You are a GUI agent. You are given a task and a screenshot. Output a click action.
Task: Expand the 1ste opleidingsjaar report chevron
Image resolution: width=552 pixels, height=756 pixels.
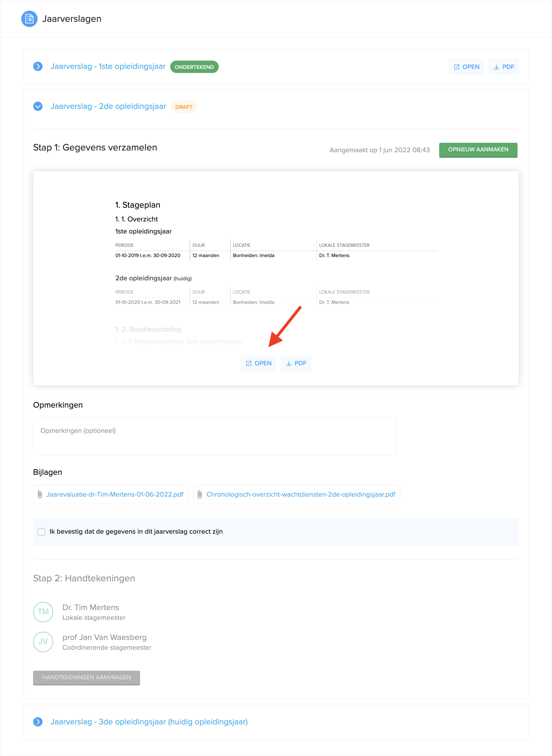38,67
